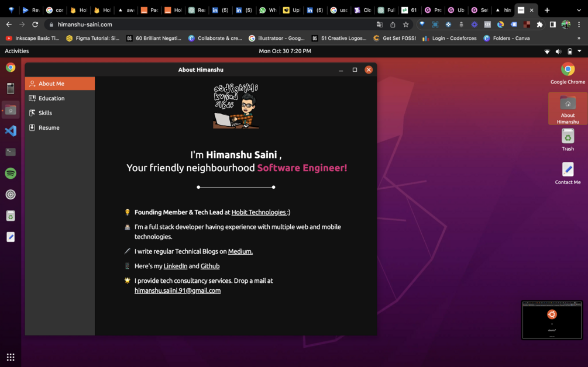Show hidden bookmarks with the » chevron
This screenshot has height=367, width=588.
click(x=579, y=38)
